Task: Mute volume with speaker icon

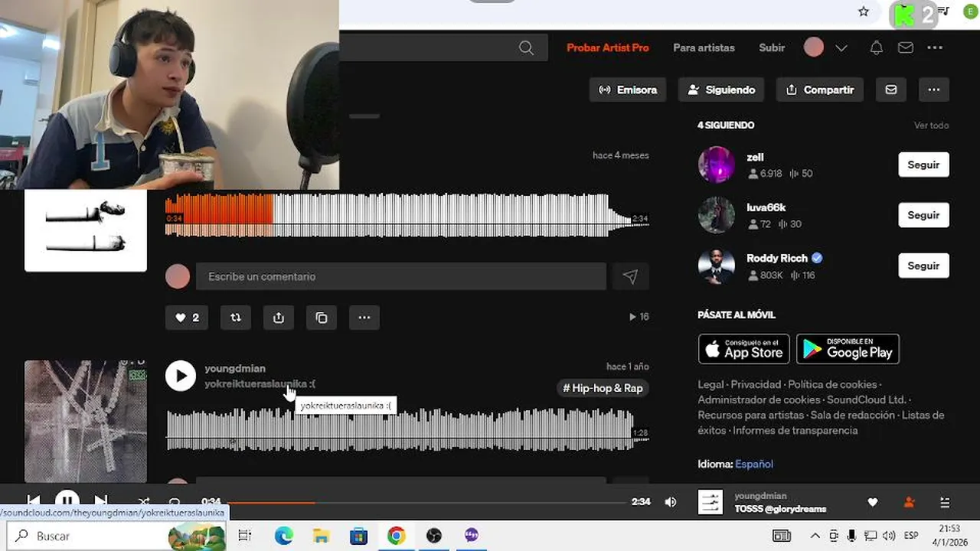Action: click(671, 502)
